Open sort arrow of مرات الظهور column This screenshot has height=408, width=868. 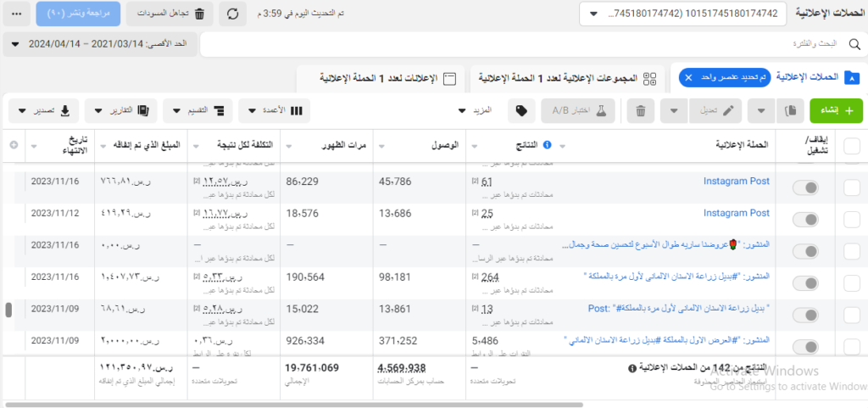click(x=287, y=147)
